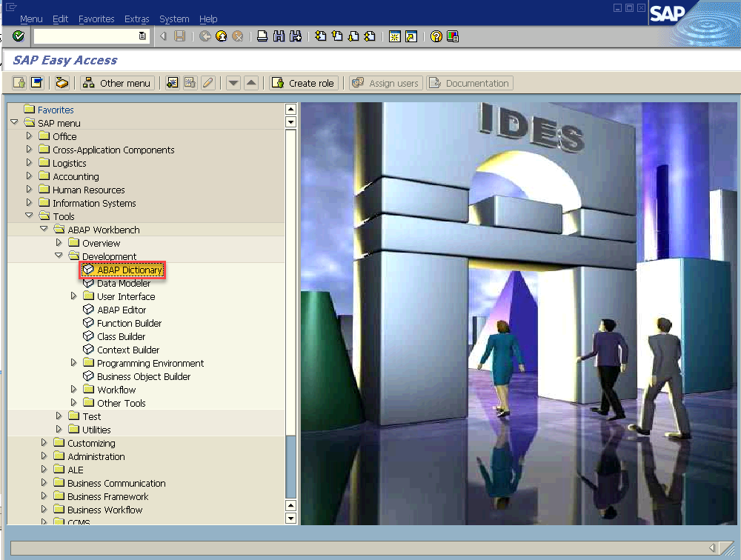Click the Customize Local Layout icon

(453, 36)
